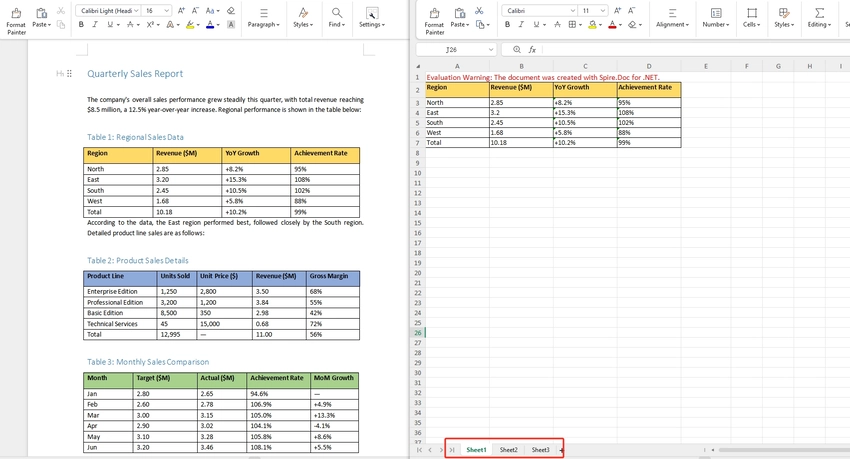Go to the last sheet tab arrow
This screenshot has width=850, height=459.
coord(452,450)
